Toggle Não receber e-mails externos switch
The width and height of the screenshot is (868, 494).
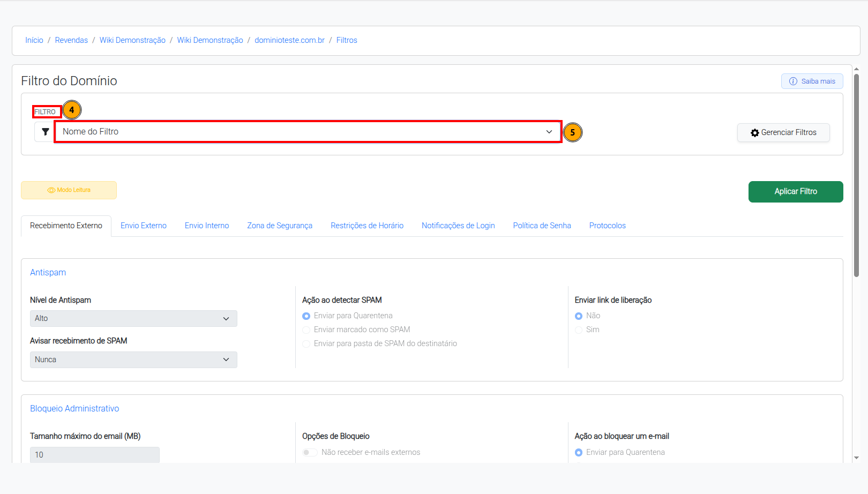coord(310,452)
